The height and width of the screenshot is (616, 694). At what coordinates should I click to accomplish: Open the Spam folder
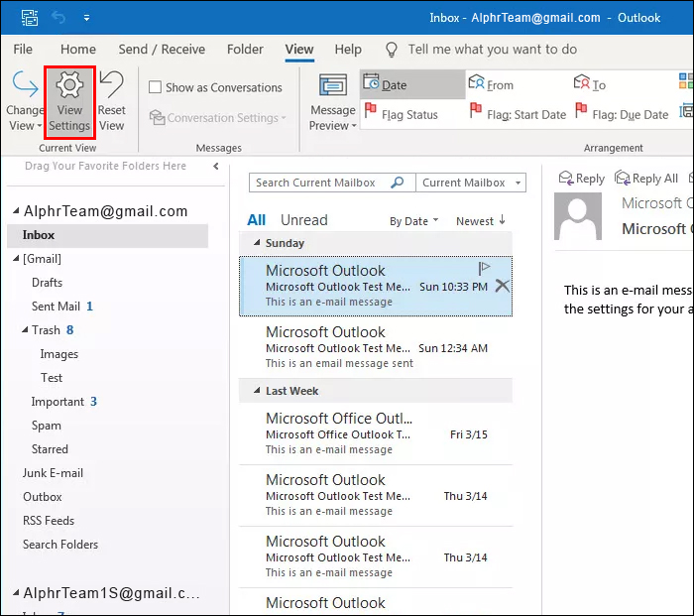click(x=46, y=426)
